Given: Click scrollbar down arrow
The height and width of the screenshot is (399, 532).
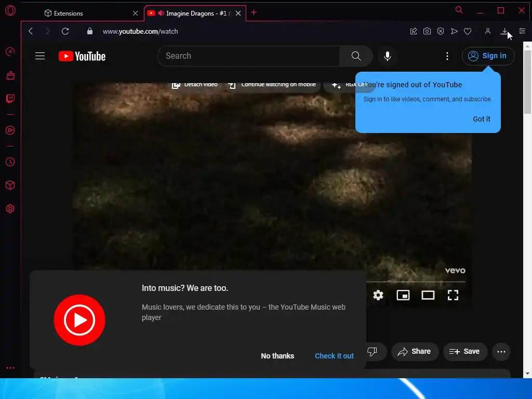Looking at the screenshot, I should click(527, 374).
